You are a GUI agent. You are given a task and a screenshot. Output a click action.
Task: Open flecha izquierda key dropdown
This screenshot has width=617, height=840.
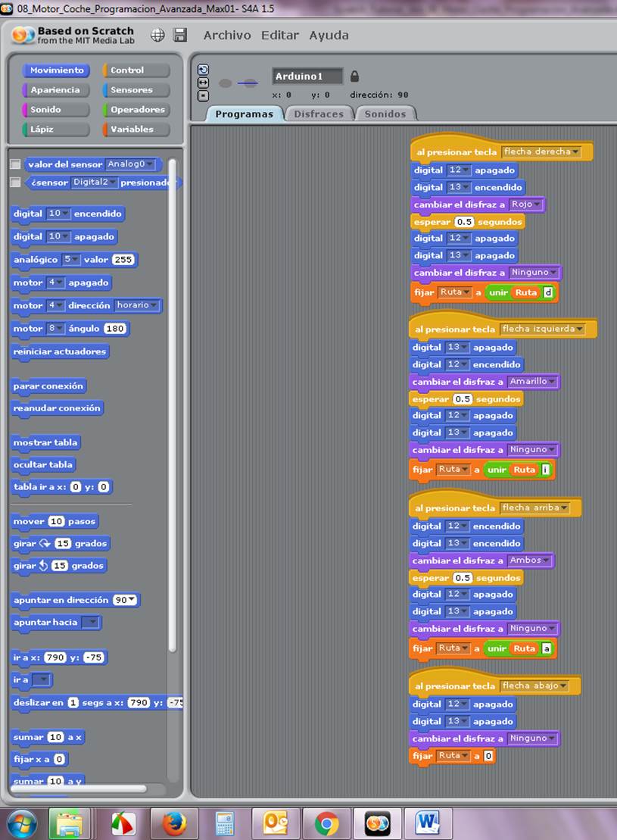pyautogui.click(x=542, y=329)
